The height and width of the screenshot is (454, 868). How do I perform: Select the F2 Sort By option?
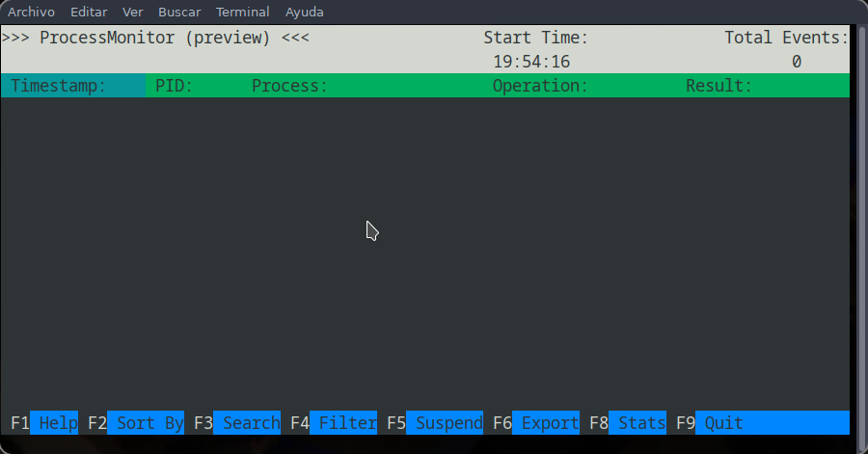coord(136,422)
